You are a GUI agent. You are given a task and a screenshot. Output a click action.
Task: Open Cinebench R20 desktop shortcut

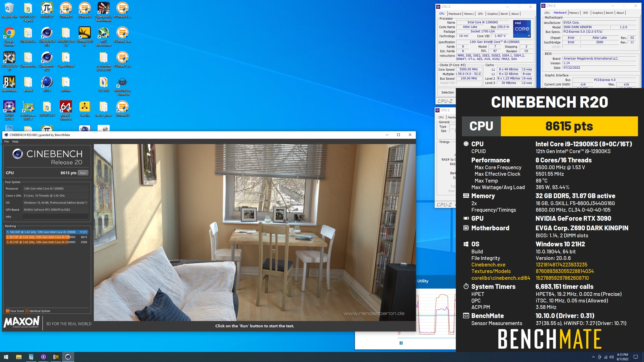pyautogui.click(x=47, y=61)
